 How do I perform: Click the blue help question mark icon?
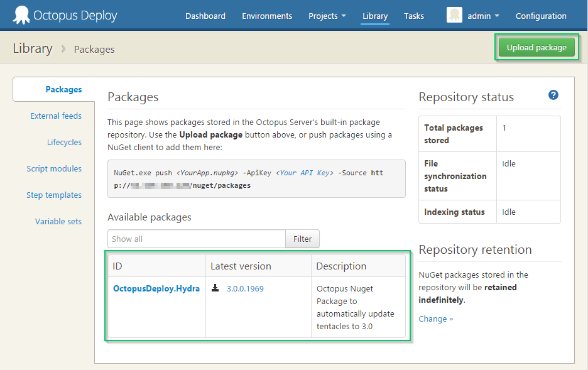pyautogui.click(x=553, y=95)
